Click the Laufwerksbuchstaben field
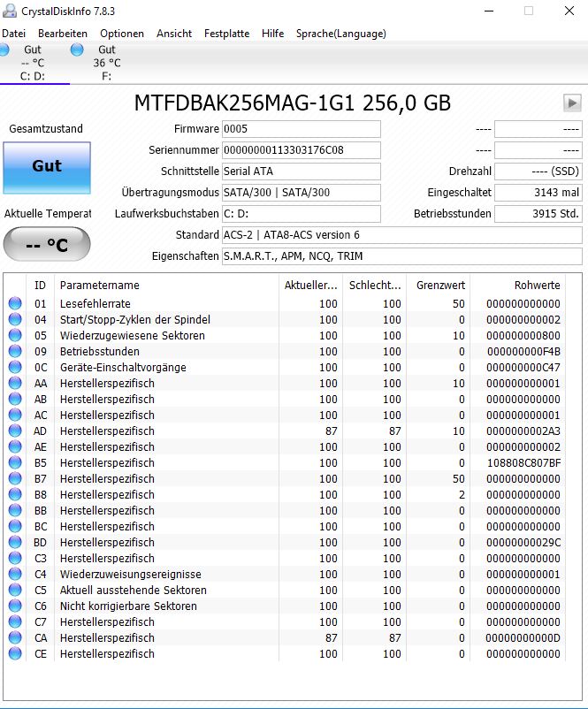The image size is (588, 709). tap(302, 214)
